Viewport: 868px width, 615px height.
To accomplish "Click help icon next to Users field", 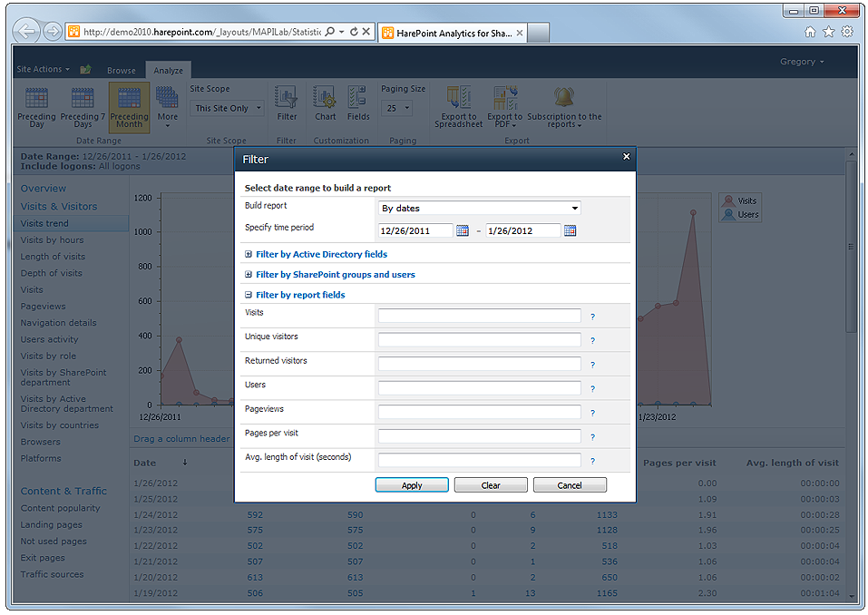I will (592, 389).
